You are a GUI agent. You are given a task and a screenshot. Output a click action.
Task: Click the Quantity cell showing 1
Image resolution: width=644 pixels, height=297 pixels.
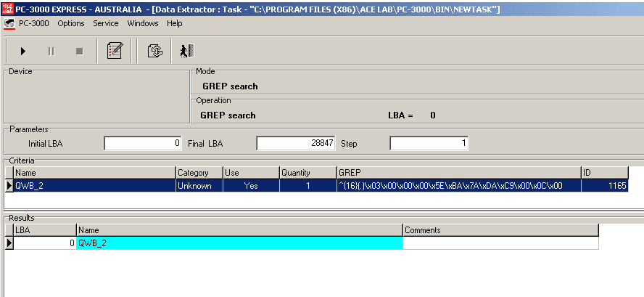pyautogui.click(x=308, y=185)
